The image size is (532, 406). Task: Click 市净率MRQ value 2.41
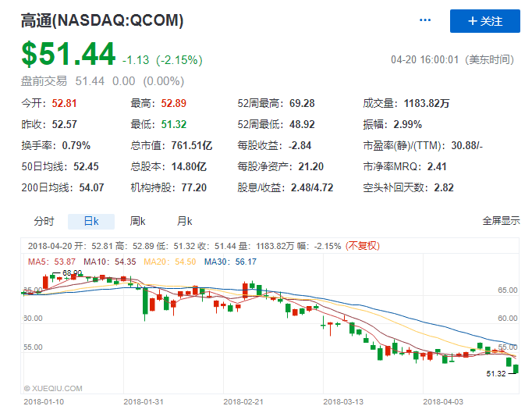[x=437, y=166]
